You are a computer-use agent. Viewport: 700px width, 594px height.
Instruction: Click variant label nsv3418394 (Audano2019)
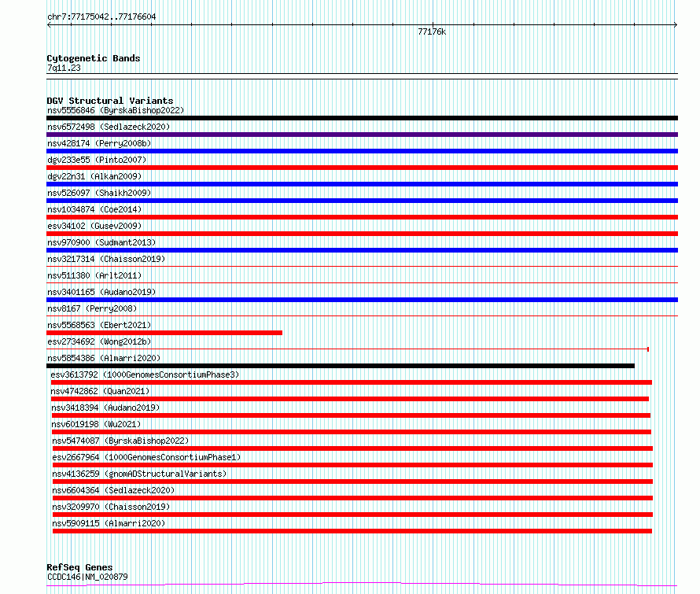(x=105, y=408)
